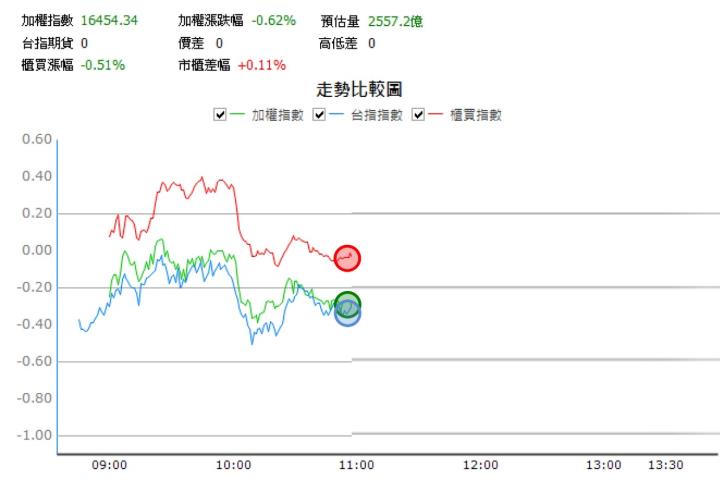The height and width of the screenshot is (486, 720).
Task: Click the 16454.34 weighted index value
Action: tap(109, 20)
